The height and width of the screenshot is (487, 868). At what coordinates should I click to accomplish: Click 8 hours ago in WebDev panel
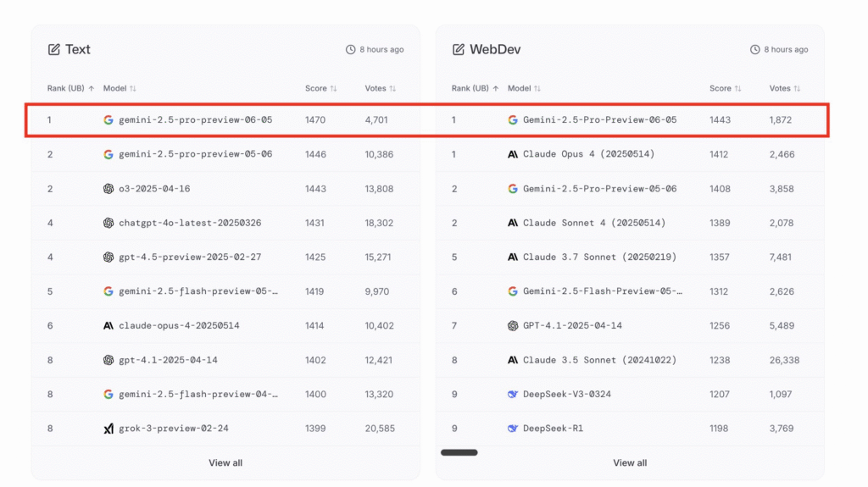[x=786, y=49]
